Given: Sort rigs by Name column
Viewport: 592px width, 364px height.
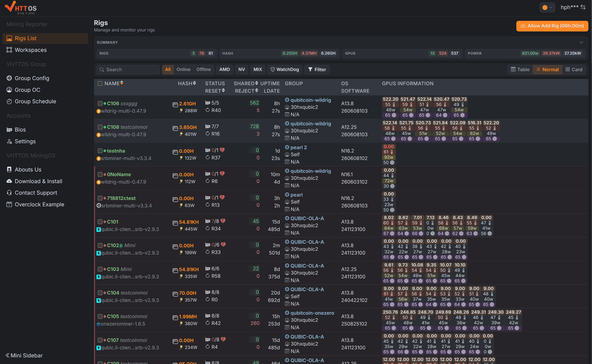Looking at the screenshot, I should [x=114, y=84].
